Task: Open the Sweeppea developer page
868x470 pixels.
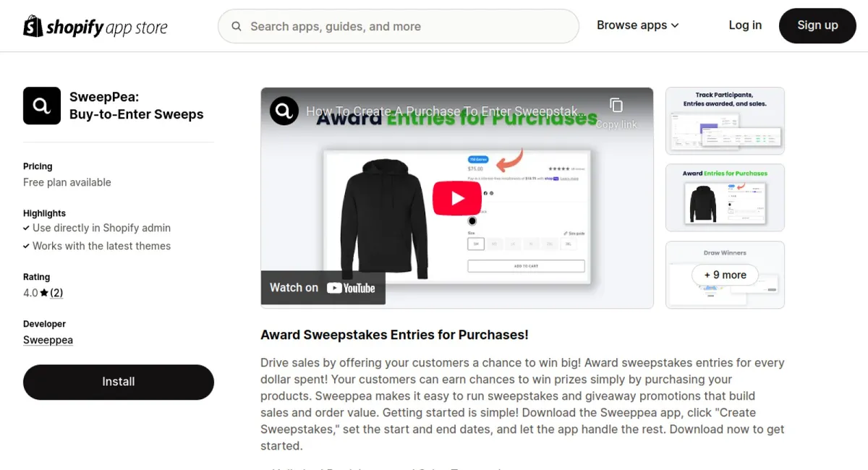Action: pyautogui.click(x=48, y=340)
